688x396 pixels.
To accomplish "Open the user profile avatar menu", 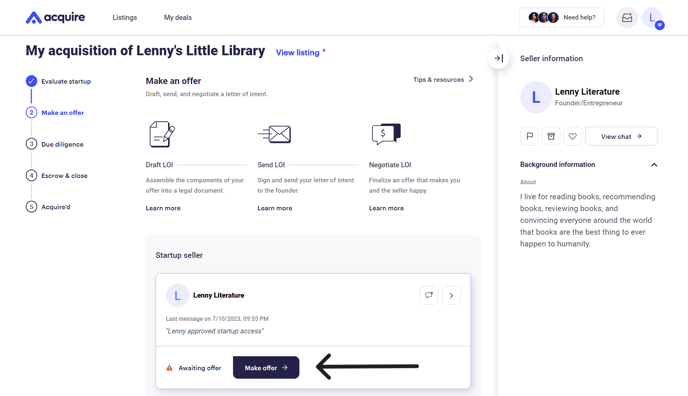I will coord(652,18).
